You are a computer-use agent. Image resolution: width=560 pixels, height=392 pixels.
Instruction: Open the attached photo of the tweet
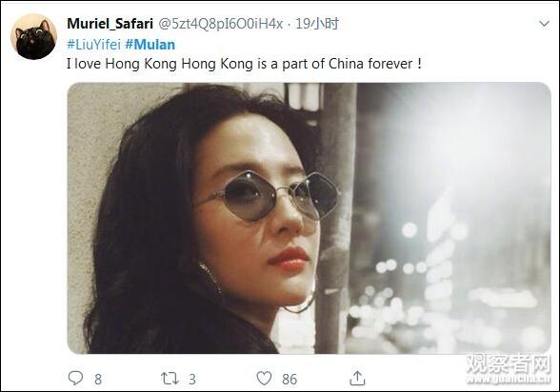point(310,218)
